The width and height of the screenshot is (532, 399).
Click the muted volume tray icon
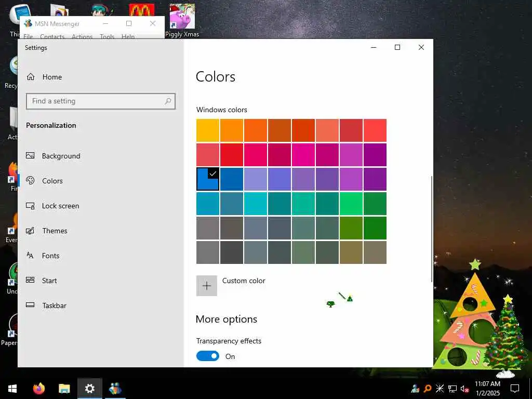tap(465, 389)
